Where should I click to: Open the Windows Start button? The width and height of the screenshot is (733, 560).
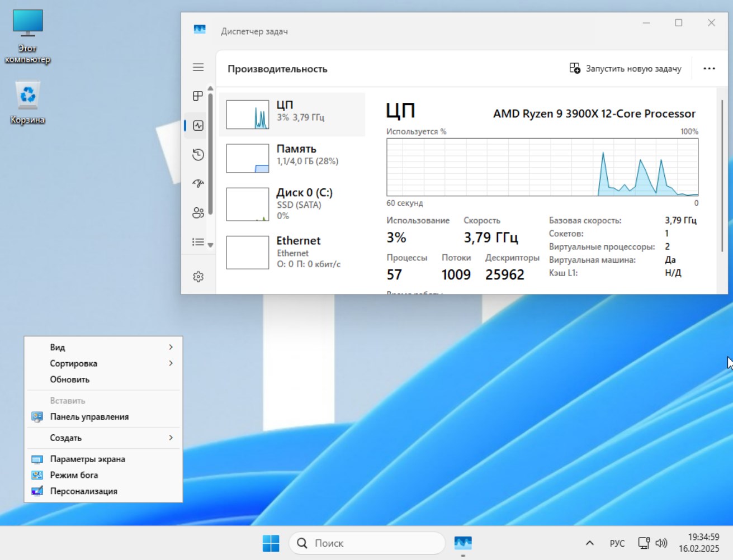click(x=271, y=543)
